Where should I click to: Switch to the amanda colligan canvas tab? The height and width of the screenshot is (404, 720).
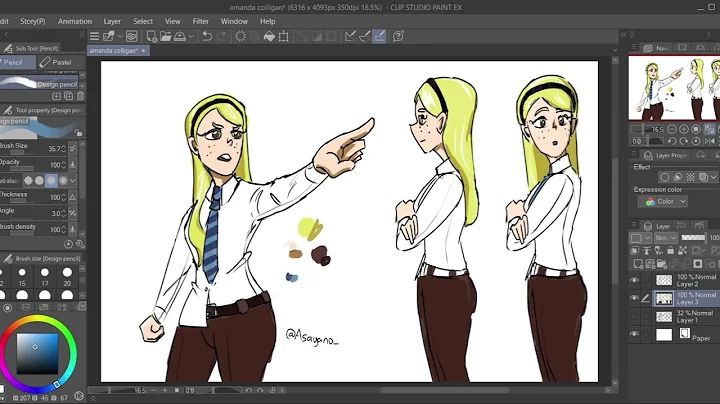pos(118,50)
